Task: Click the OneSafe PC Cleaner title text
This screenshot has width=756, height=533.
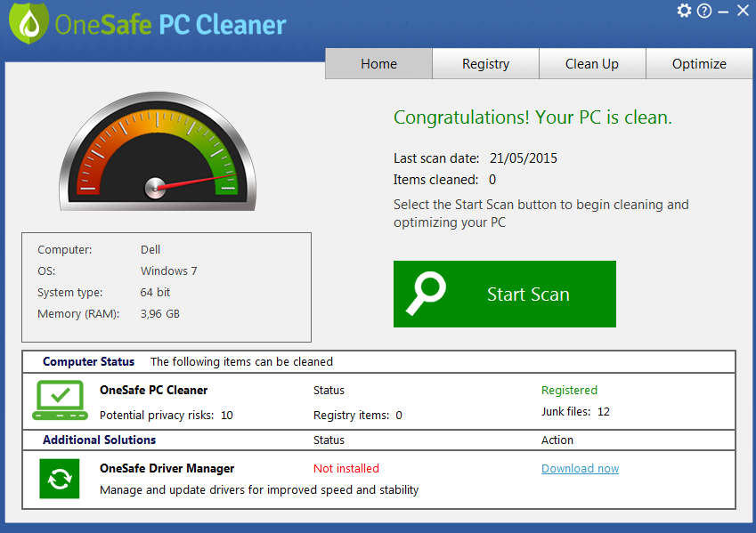Action: point(171,25)
